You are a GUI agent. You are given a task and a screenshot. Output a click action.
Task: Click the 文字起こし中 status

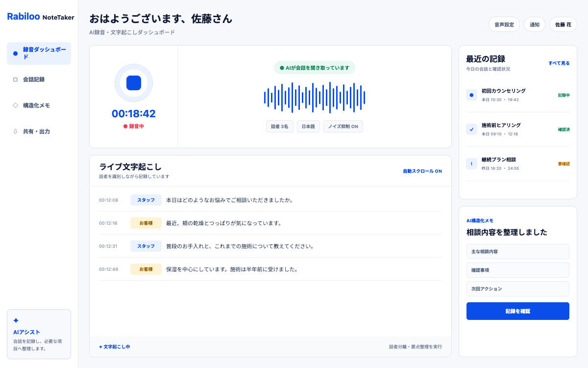coord(115,347)
